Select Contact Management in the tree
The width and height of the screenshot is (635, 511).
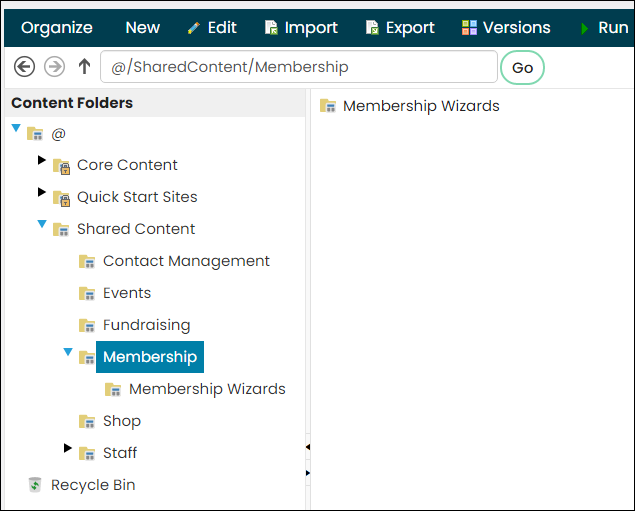coord(186,261)
